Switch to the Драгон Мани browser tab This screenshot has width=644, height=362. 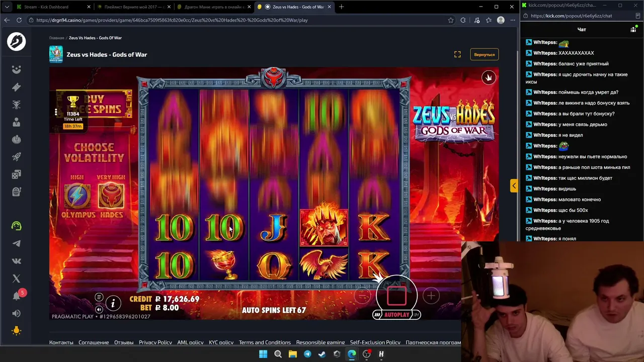[x=214, y=7]
